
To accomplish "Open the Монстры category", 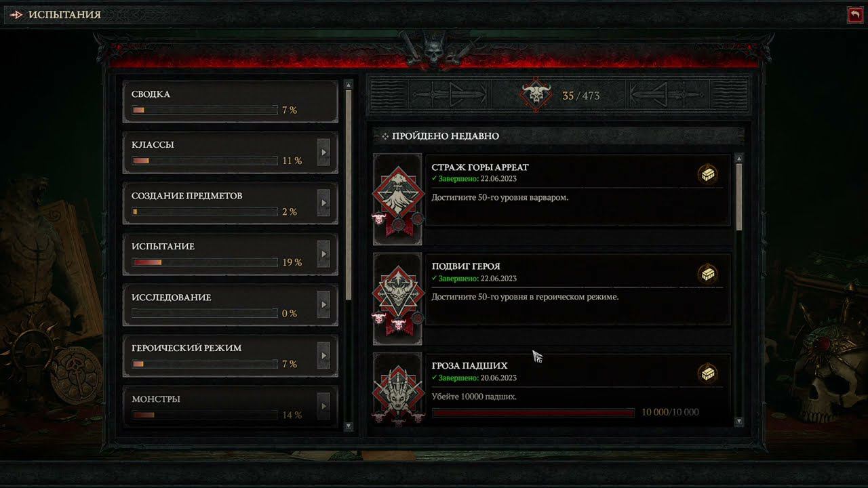I will click(x=230, y=406).
